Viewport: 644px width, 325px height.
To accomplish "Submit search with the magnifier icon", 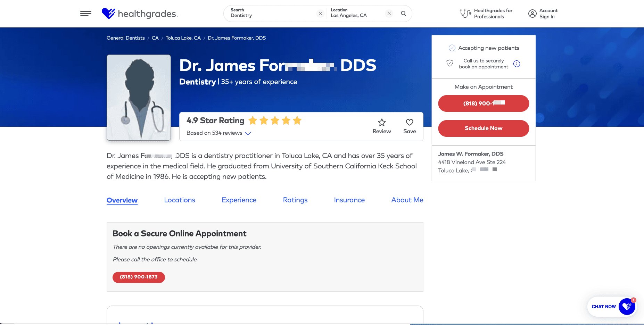I will [404, 14].
